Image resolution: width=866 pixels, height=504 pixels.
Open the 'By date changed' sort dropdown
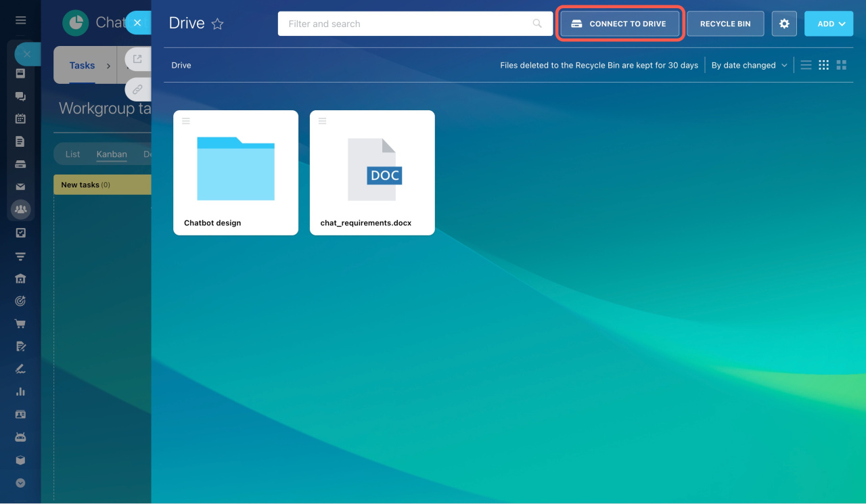[749, 65]
